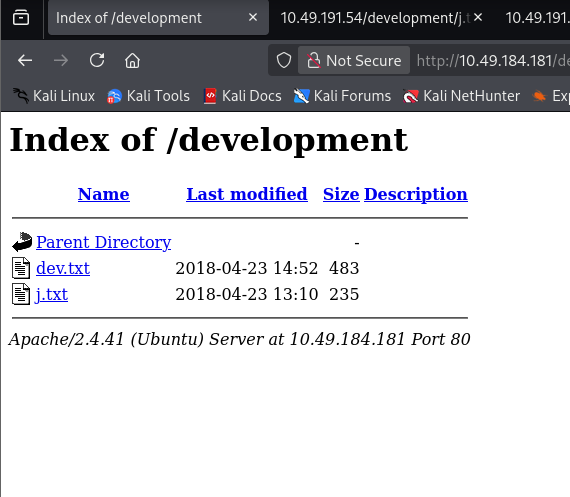This screenshot has width=570, height=497.
Task: Sort listing by Name column
Action: 104,194
